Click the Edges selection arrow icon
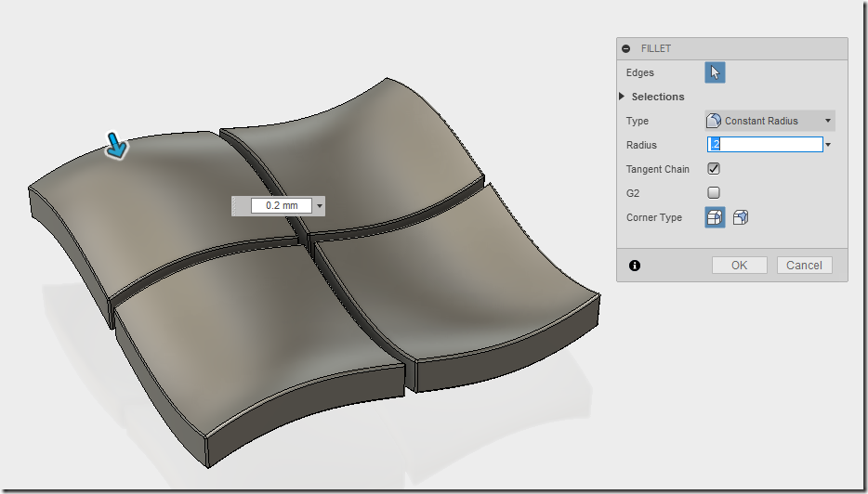This screenshot has width=868, height=494. coord(715,72)
